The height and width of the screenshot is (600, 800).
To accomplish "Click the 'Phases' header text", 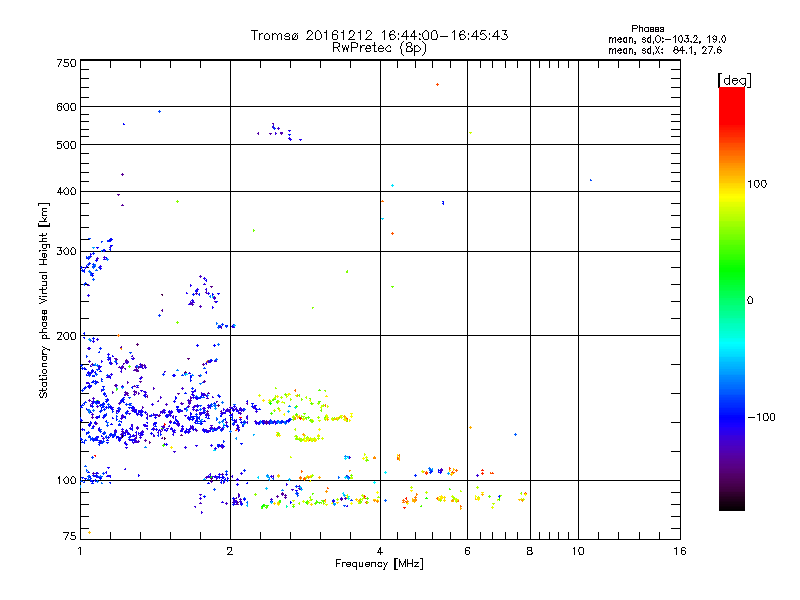I will coord(647,29).
